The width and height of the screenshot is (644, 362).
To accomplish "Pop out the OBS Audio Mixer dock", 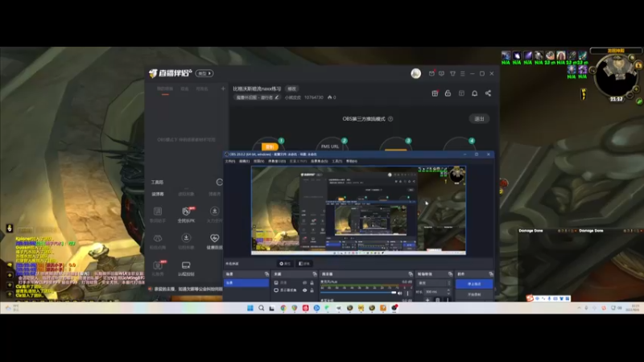I will (x=411, y=274).
